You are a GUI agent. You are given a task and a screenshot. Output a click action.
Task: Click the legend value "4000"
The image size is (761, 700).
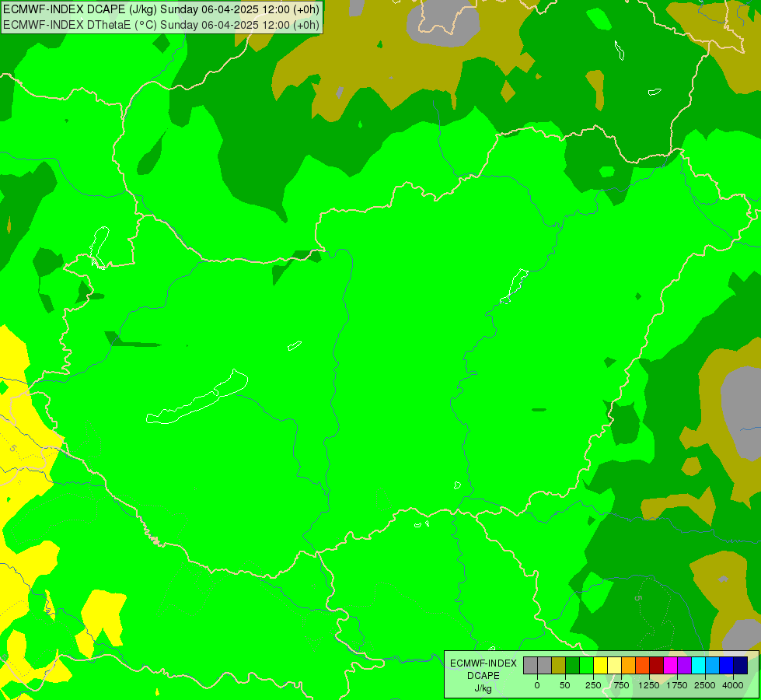click(x=733, y=685)
